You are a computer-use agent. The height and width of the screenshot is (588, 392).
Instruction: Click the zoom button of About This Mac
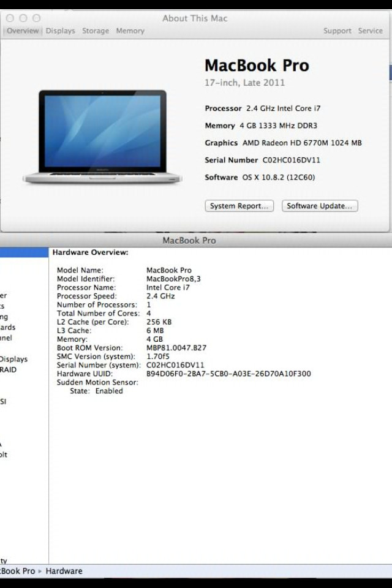coord(36,18)
